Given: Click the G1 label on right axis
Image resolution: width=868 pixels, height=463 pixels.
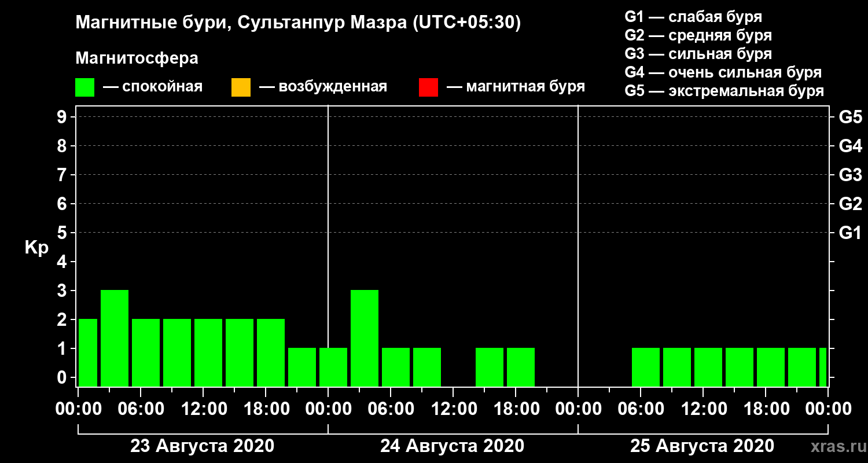Looking at the screenshot, I should click(850, 233).
